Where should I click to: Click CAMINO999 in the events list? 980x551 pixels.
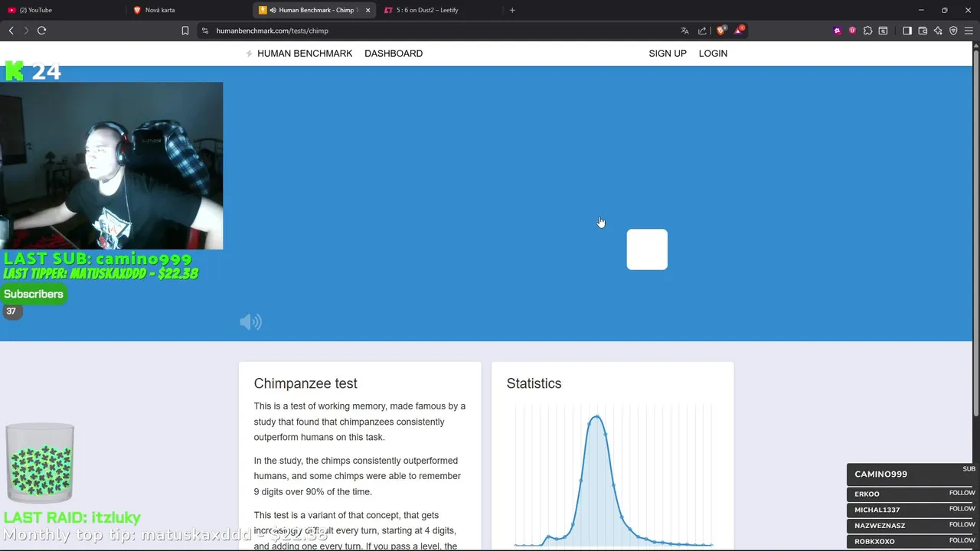880,474
